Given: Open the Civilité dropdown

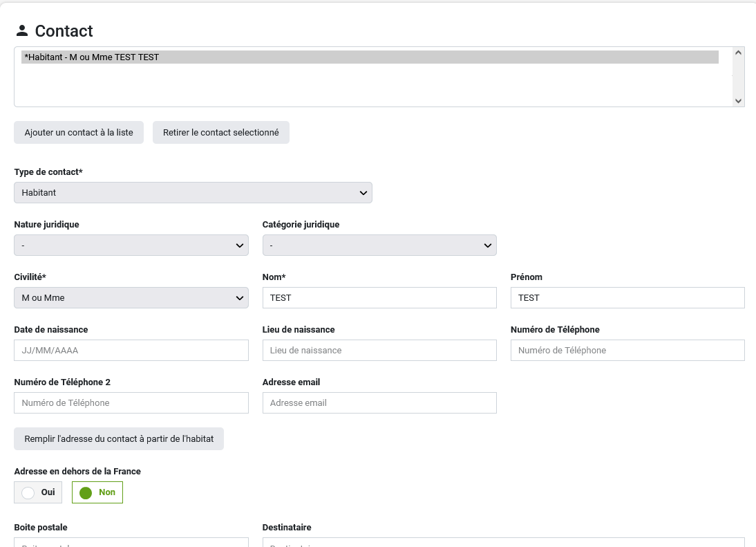Looking at the screenshot, I should coord(131,298).
